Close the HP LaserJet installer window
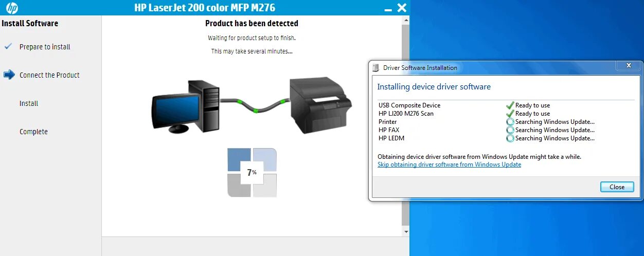Screen dimensions: 644x256 (x=402, y=8)
